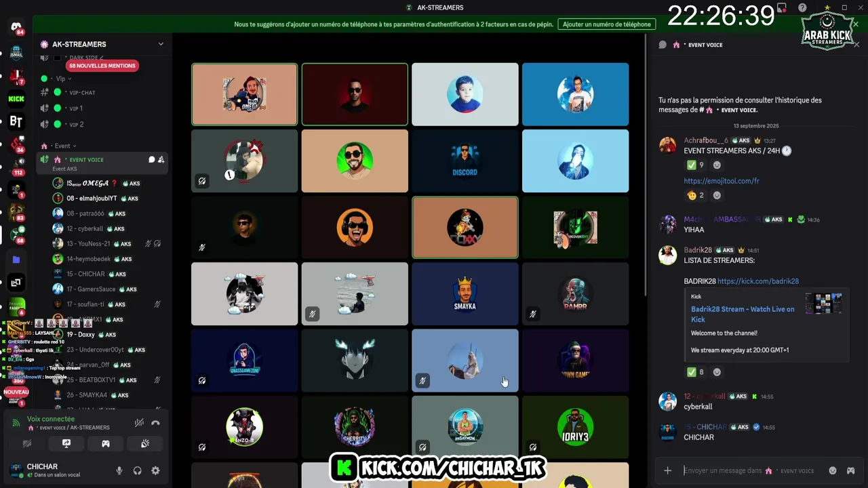This screenshot has height=488, width=868.
Task: Add reaction to Achrafbou EVENT STREAMERS message
Action: tap(717, 165)
